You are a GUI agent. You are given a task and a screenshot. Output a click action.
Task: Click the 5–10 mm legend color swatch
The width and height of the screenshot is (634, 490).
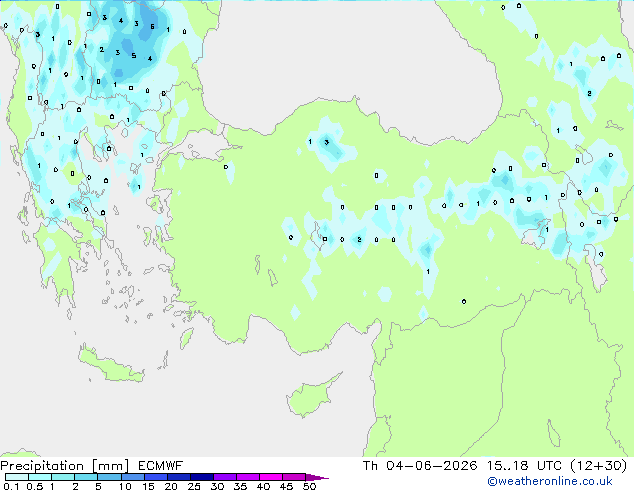(109, 477)
